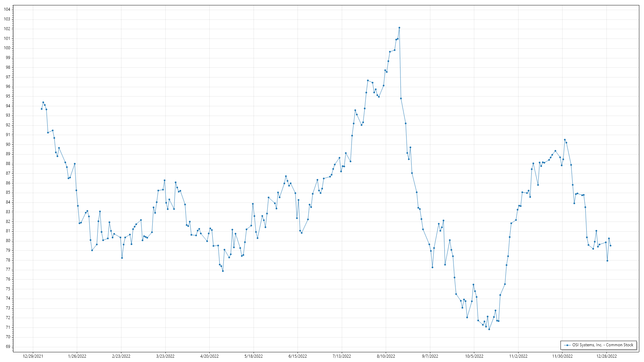This screenshot has height=362, width=644.
Task: Click the lowest data point near 71
Action: click(489, 329)
